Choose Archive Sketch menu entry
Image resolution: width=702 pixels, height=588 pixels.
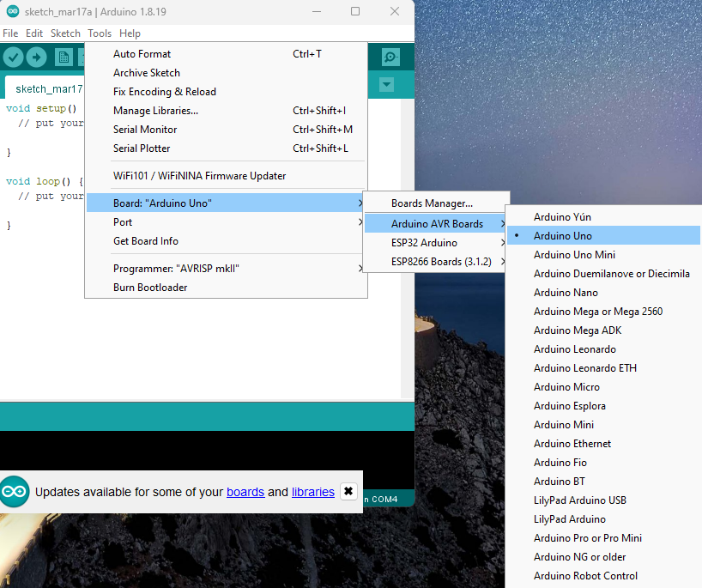tap(226, 73)
